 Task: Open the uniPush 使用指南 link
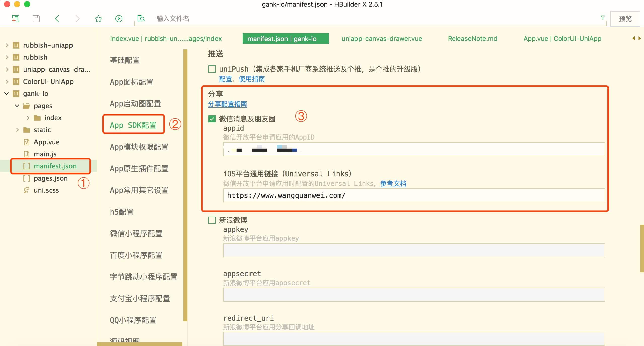tap(252, 79)
